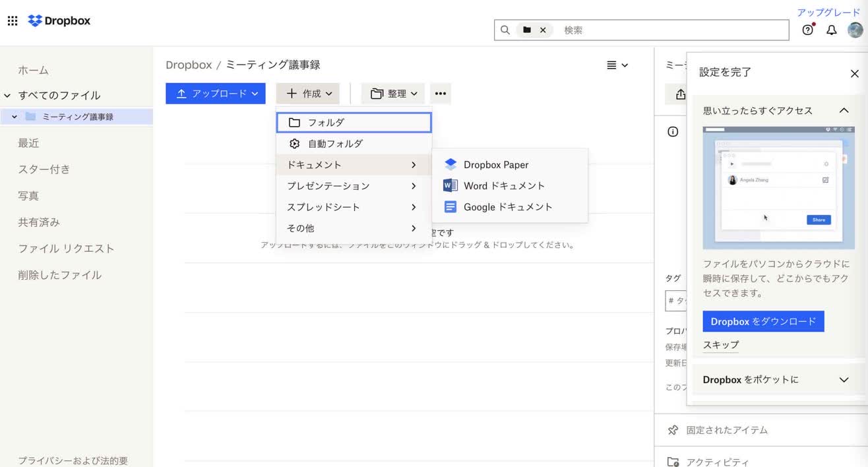Click the folder scope icon in search bar
The width and height of the screenshot is (868, 467).
[x=527, y=30]
